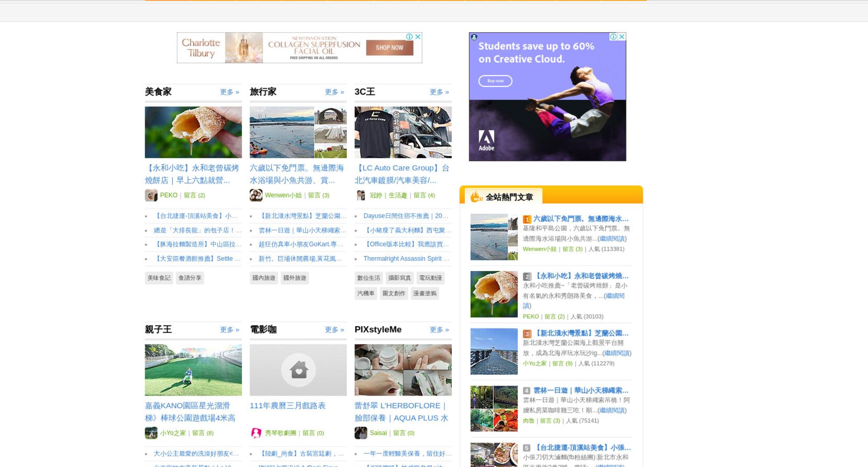Viewport: 868px width, 467px height.
Task: Open hot article #4 雲林一日遊 thumbnail
Action: (x=494, y=409)
